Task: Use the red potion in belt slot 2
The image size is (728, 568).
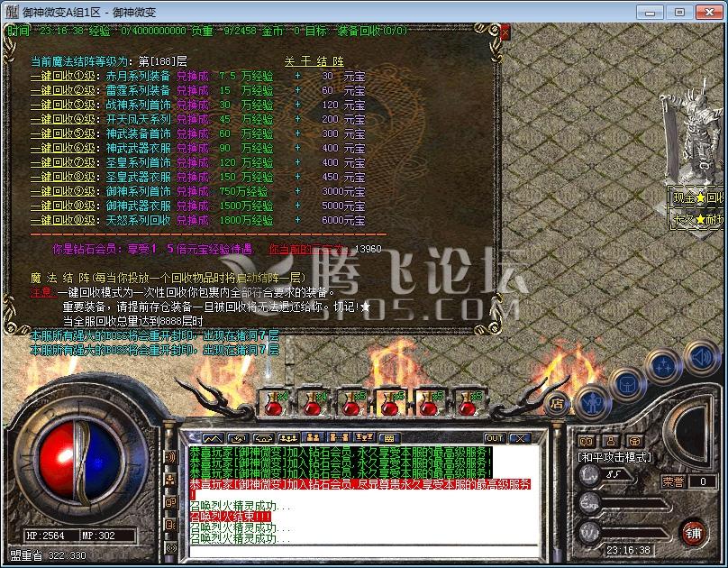Action: point(313,402)
